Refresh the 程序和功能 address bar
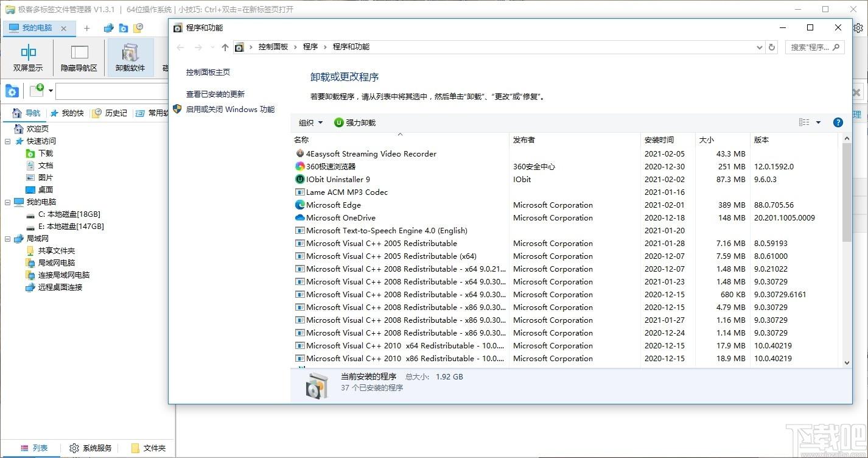 [772, 47]
